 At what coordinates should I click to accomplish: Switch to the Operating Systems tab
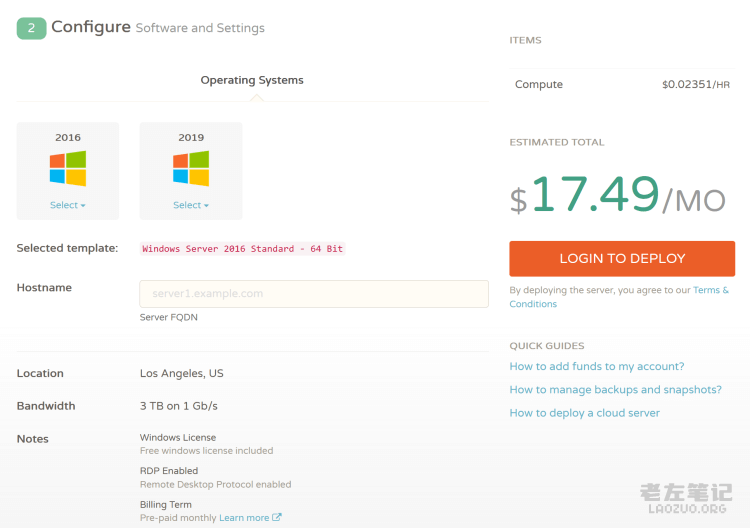(x=252, y=80)
